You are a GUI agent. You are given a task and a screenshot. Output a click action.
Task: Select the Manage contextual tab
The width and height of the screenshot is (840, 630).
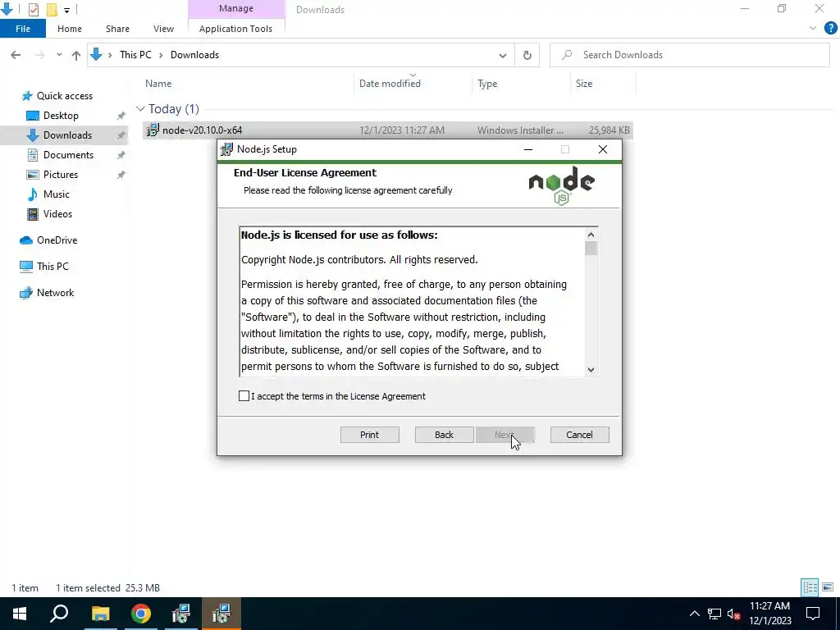[236, 8]
